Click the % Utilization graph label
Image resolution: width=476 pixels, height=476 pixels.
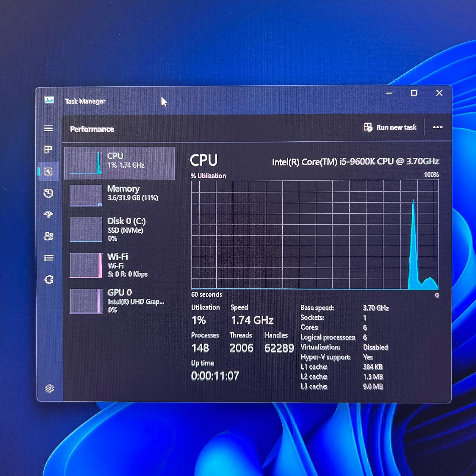(x=209, y=176)
